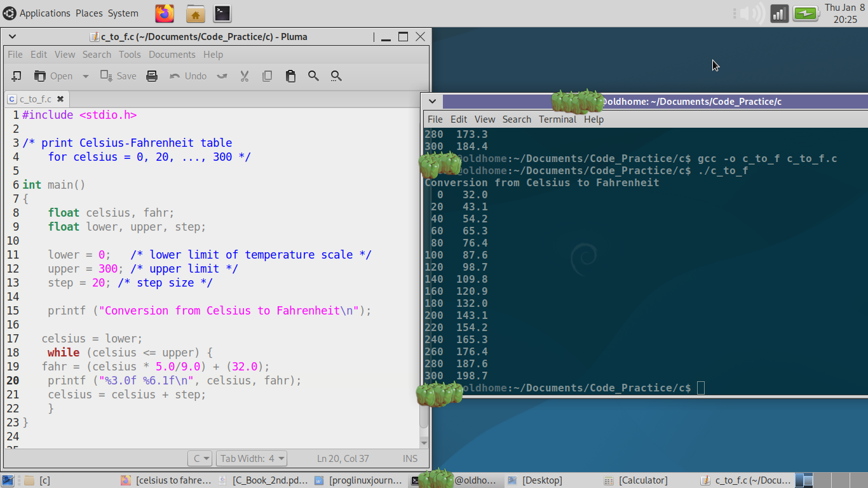The image size is (868, 488).
Task: Switch to the terminal taskbar entry
Action: [x=456, y=480]
